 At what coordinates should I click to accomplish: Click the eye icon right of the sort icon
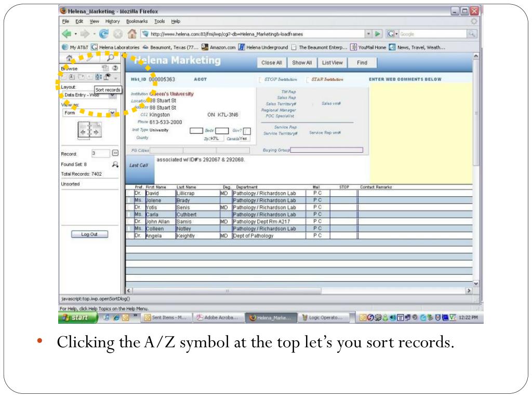coord(107,77)
